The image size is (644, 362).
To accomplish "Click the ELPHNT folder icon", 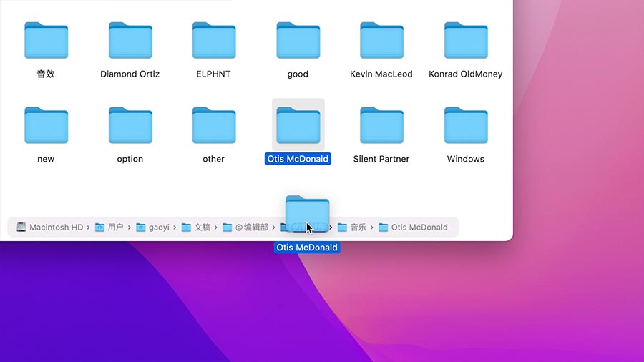I will 213,41.
